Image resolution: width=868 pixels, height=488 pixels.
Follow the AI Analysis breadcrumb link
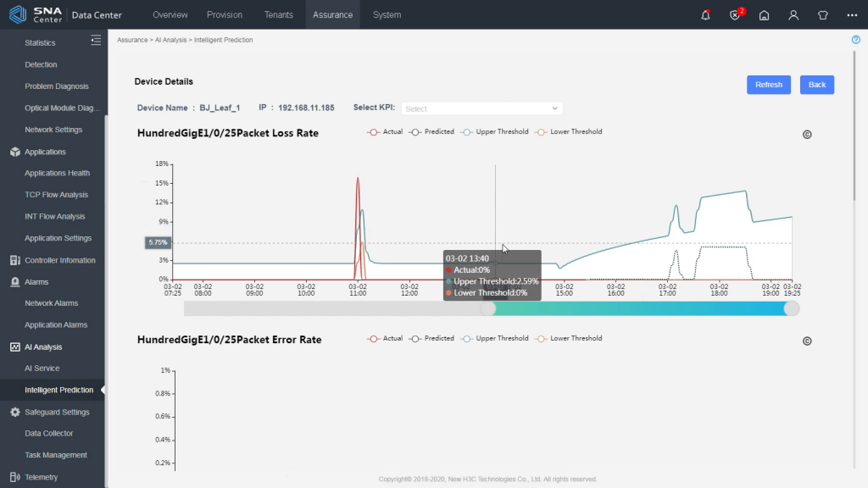tap(170, 40)
